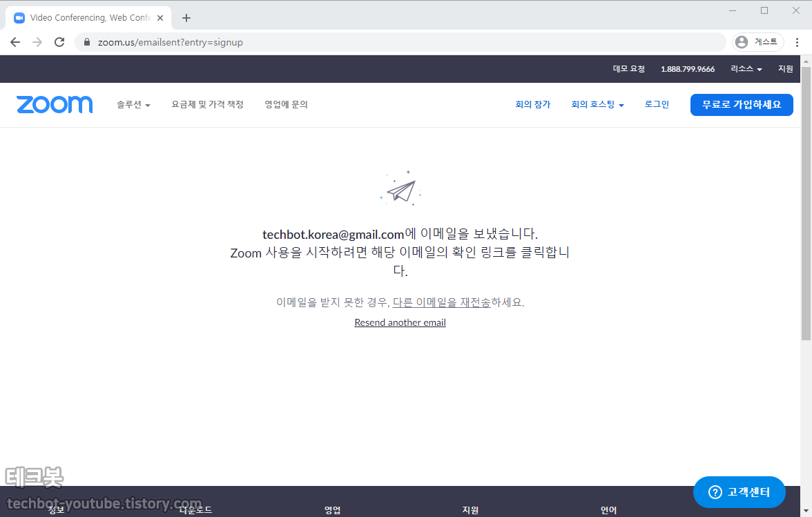The image size is (812, 517).
Task: Click the browser forward arrow
Action: 37,42
